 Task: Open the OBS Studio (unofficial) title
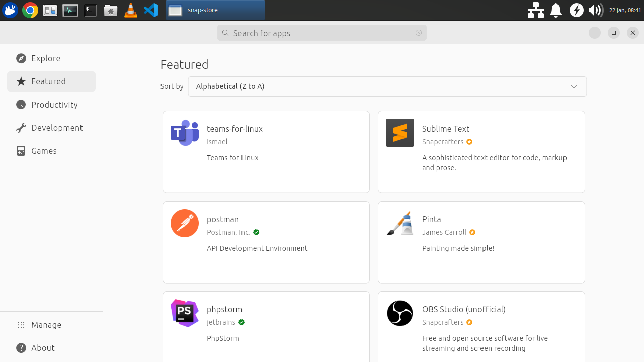(464, 309)
